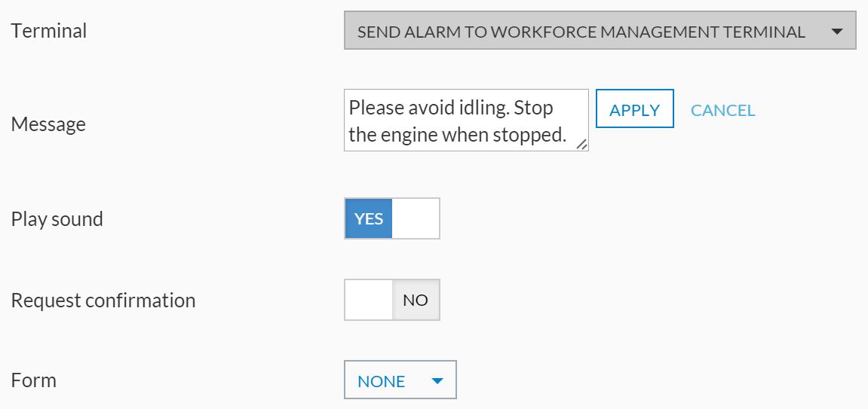This screenshot has width=868, height=409.
Task: Click the Form field label
Action: (34, 380)
